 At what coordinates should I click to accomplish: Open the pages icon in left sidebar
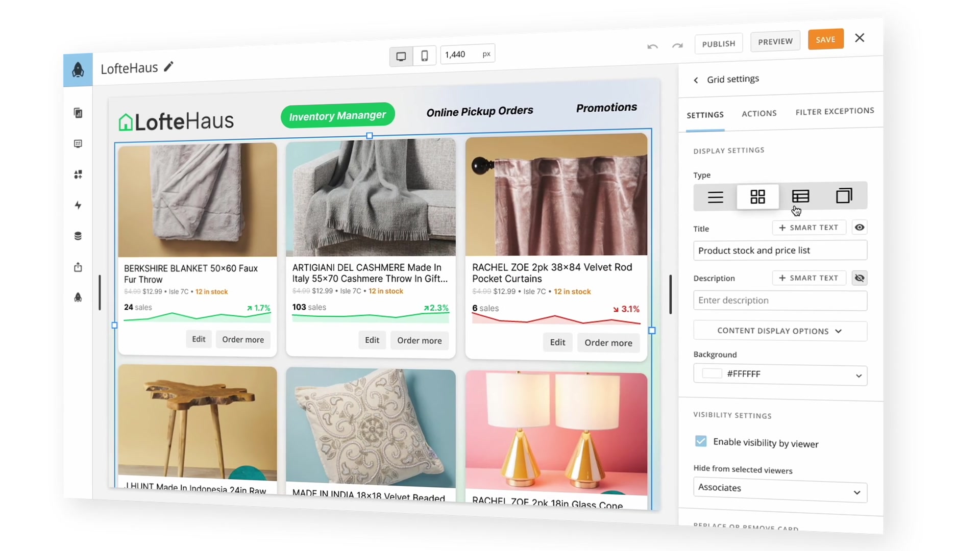click(78, 113)
